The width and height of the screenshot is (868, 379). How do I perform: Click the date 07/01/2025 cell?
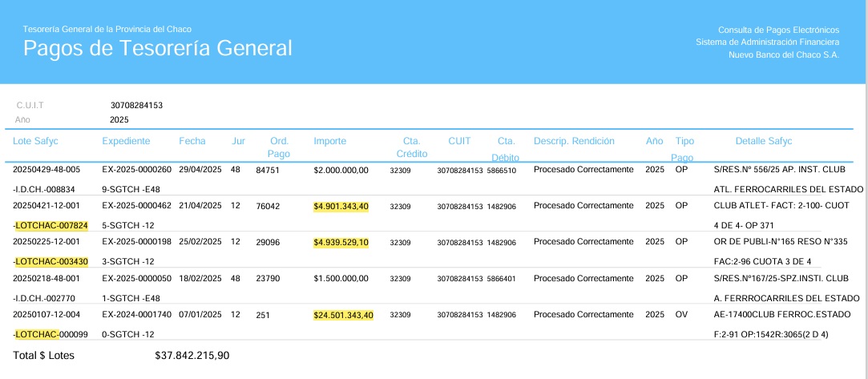[200, 315]
